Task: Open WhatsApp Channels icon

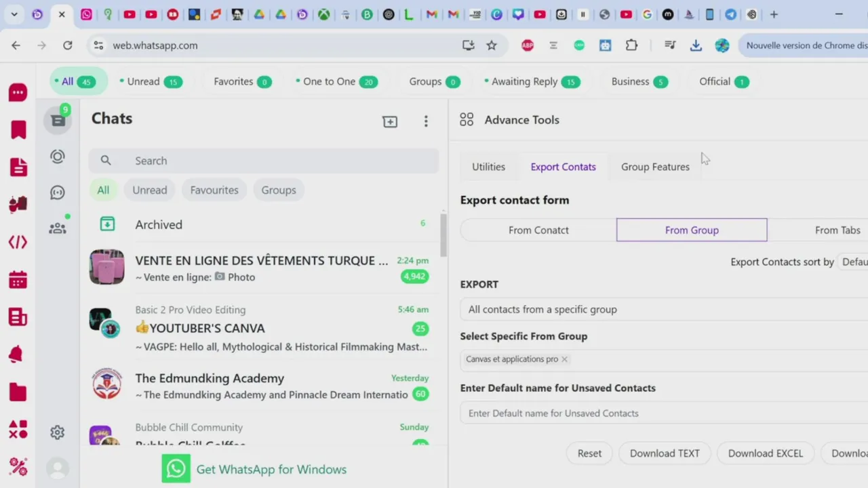Action: [58, 192]
